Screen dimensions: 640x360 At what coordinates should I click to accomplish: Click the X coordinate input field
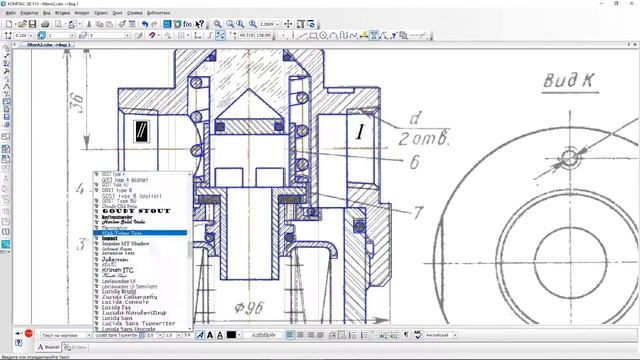246,36
